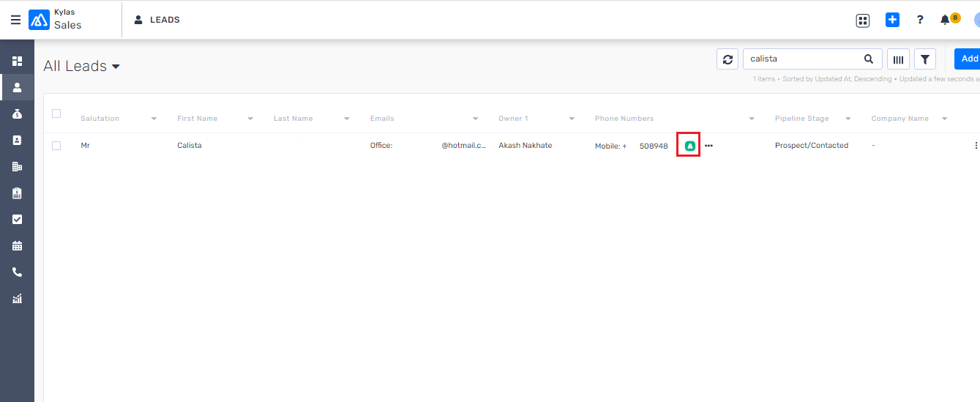Open Owner 1 column dropdown arrow
Screen dimensions: 980x402
(x=572, y=119)
